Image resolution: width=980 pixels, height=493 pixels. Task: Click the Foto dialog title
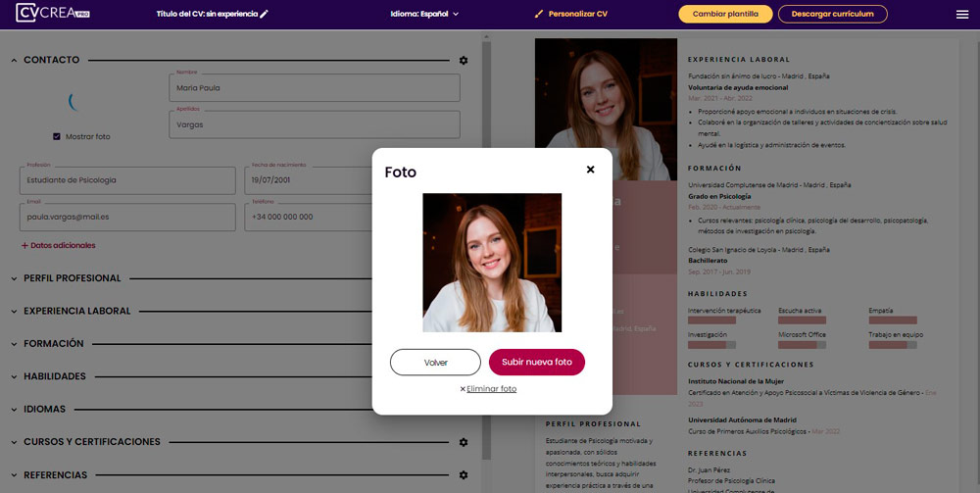(x=401, y=173)
